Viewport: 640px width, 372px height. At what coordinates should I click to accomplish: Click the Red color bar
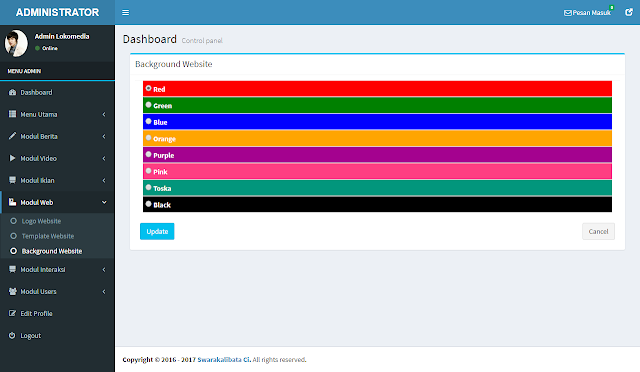[377, 89]
